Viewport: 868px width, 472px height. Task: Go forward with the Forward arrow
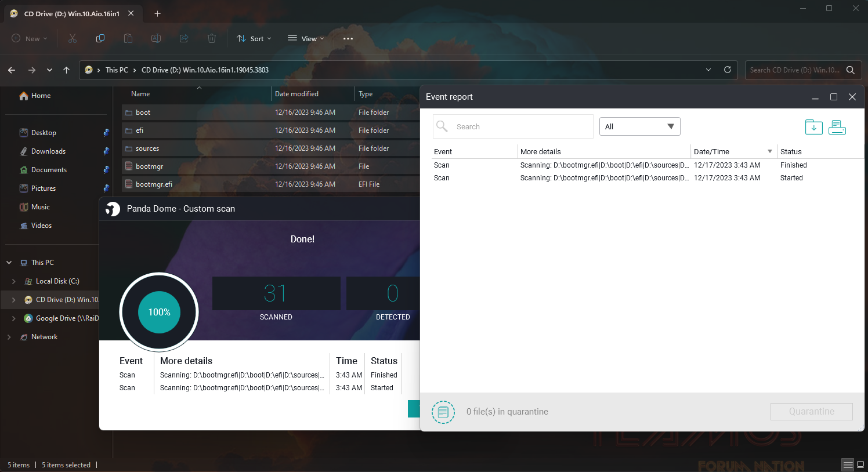[32, 70]
